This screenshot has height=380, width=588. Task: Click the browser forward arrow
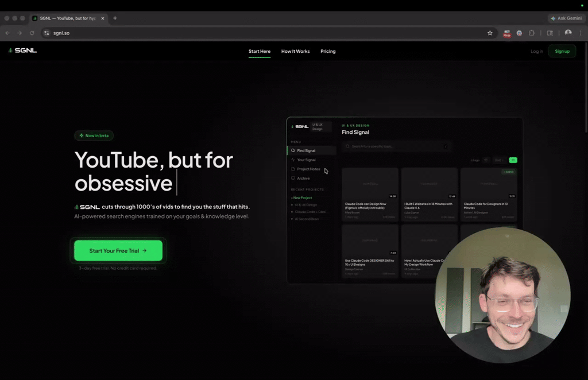(x=20, y=33)
